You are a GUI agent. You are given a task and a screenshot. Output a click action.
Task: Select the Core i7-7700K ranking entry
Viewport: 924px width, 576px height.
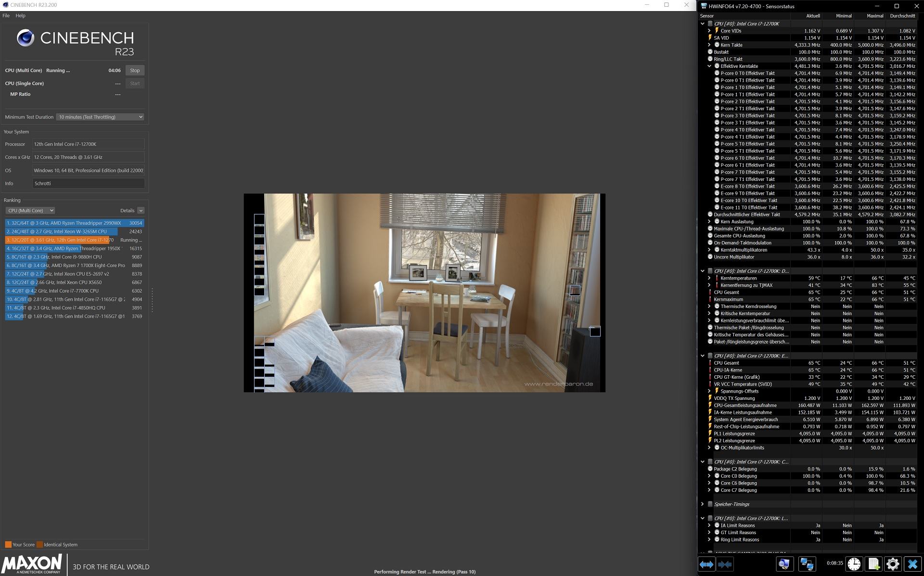(x=75, y=291)
